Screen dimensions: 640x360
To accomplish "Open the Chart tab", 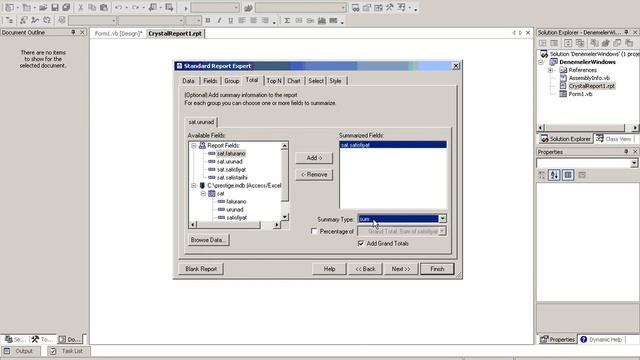I will (293, 81).
